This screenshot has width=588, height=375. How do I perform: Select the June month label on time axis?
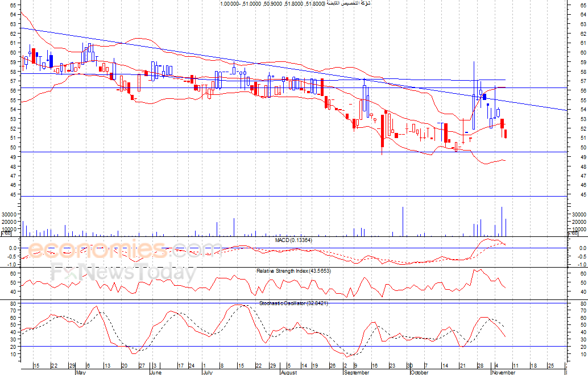(156, 372)
